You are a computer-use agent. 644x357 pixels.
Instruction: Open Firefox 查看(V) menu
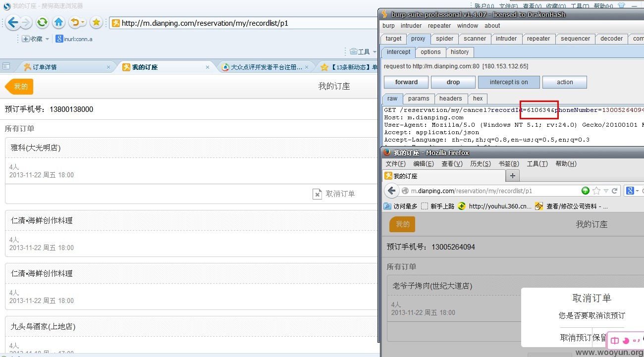(452, 164)
